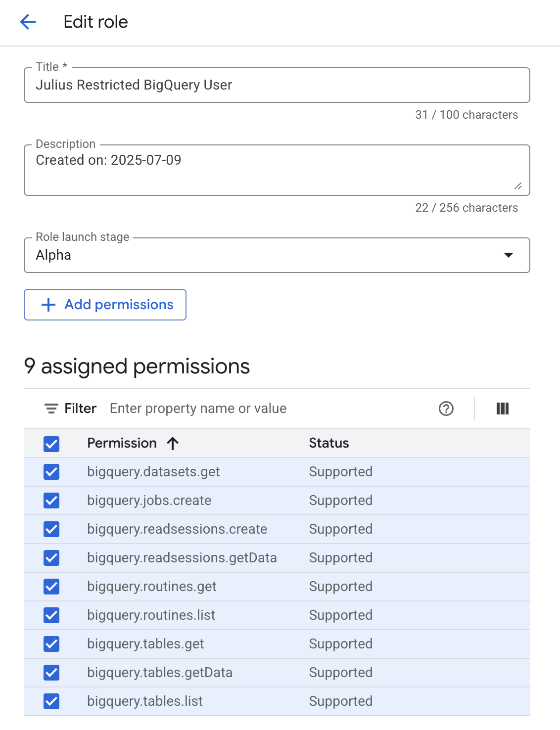Sort by the Permission column header
This screenshot has height=730, width=560.
122,443
